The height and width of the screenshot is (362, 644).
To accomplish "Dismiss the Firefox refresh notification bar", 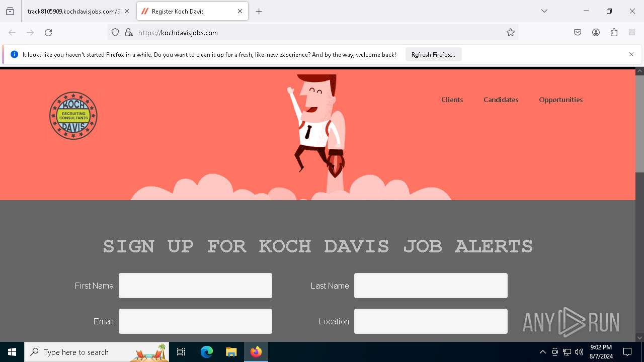I will tap(631, 54).
